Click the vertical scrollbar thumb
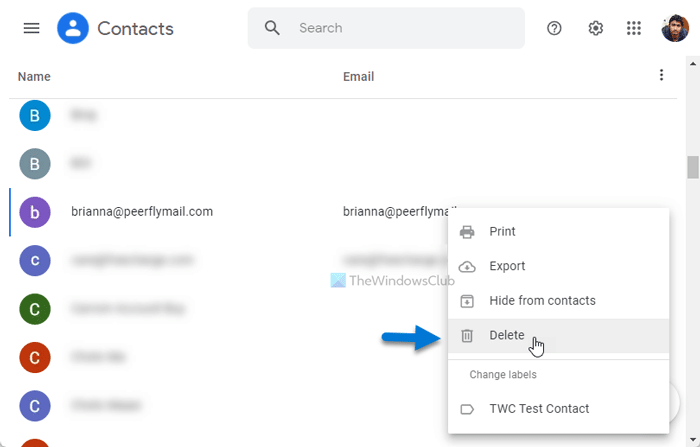This screenshot has width=700, height=447. tap(692, 166)
